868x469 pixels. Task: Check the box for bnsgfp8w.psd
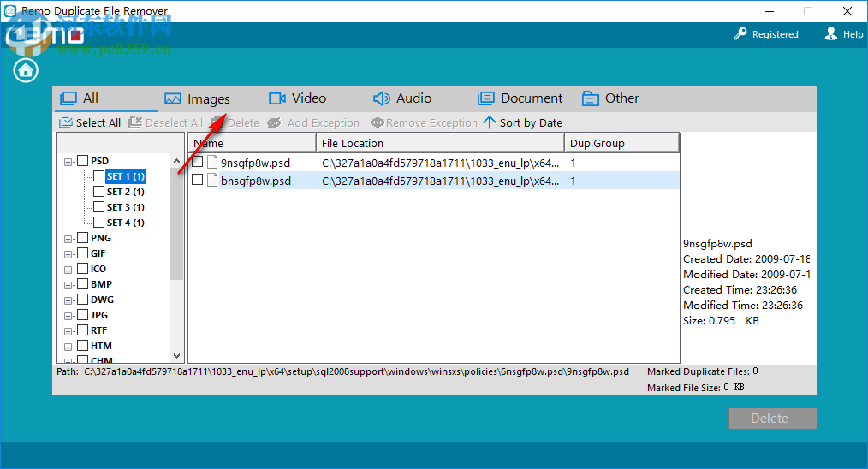click(x=197, y=180)
